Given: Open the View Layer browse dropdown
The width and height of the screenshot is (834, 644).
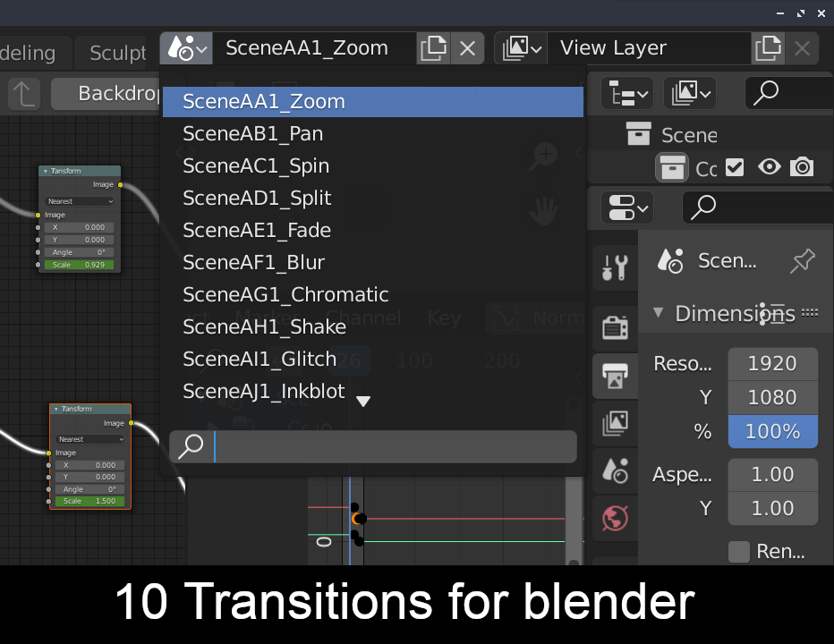Looking at the screenshot, I should click(x=521, y=48).
